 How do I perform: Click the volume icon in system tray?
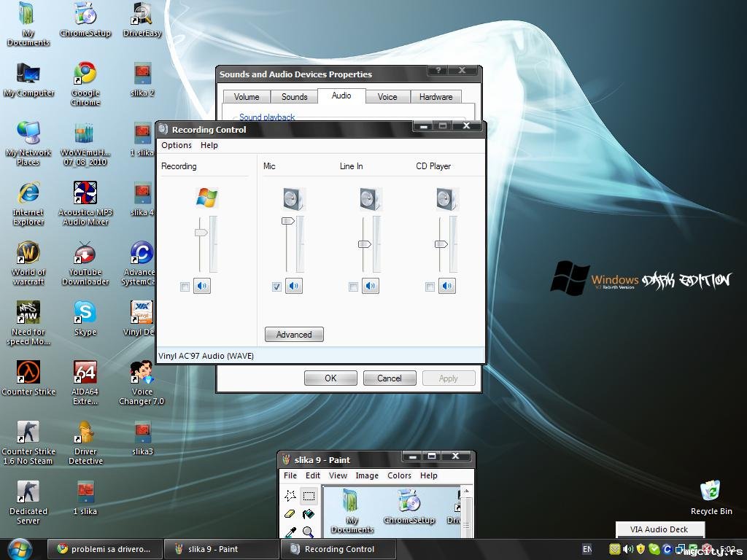click(x=628, y=549)
